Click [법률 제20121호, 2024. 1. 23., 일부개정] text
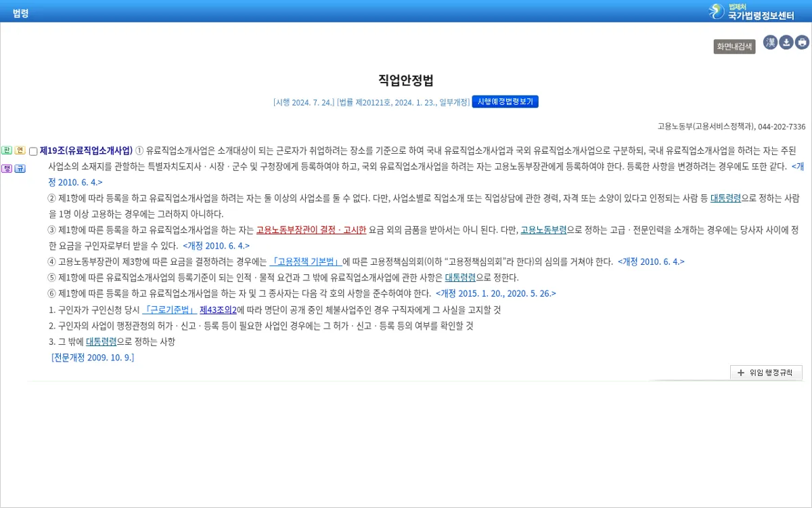Image resolution: width=812 pixels, height=508 pixels. pos(403,102)
